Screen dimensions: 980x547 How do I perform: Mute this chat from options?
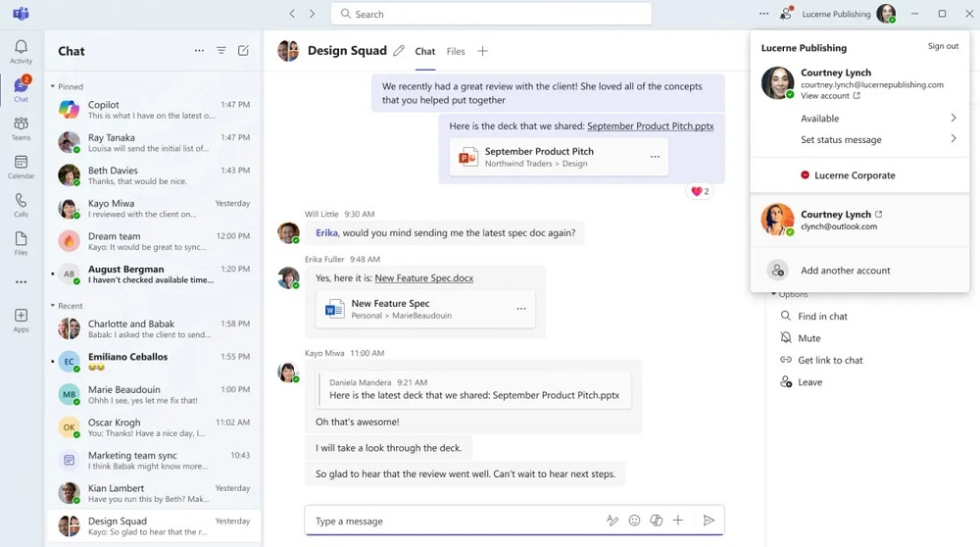point(808,338)
